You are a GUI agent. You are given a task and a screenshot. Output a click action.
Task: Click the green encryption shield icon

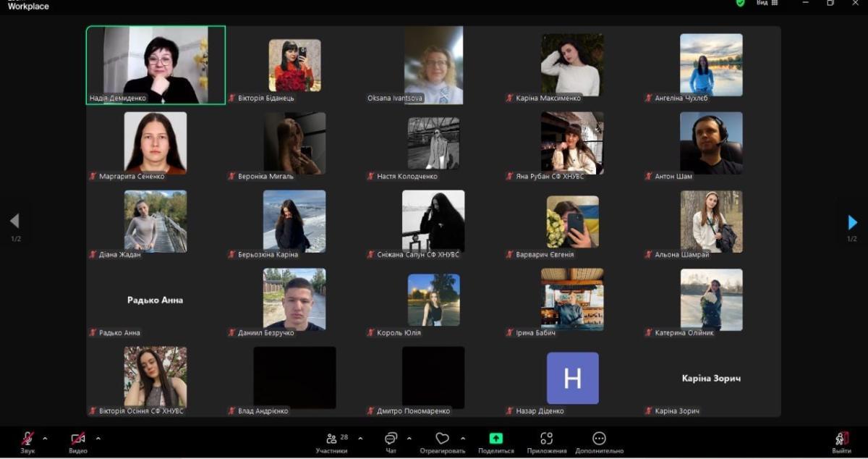click(740, 3)
